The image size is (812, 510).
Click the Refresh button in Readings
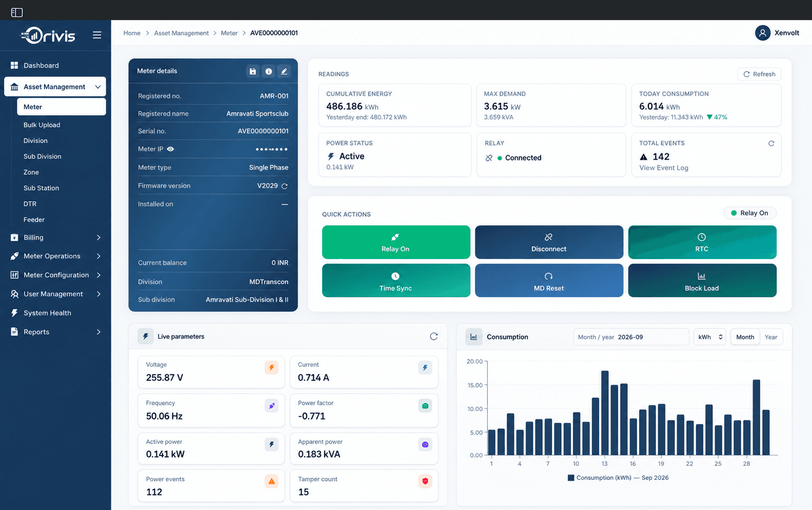click(x=759, y=74)
